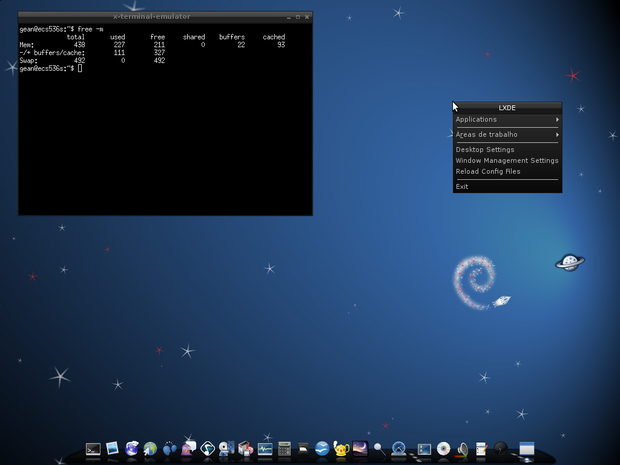This screenshot has height=465, width=620.
Task: Open the terminal icon in the dock
Action: pos(93,450)
